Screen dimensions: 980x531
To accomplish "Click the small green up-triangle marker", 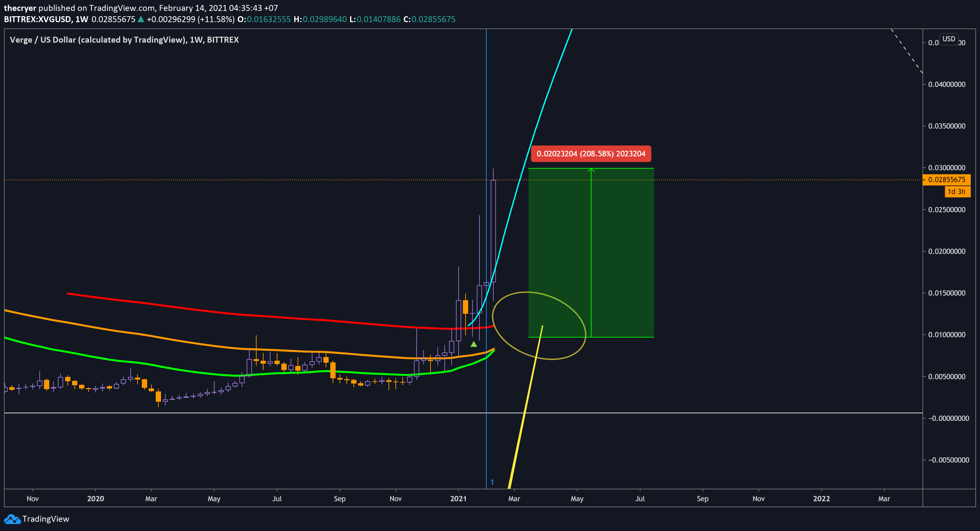I will coord(474,344).
